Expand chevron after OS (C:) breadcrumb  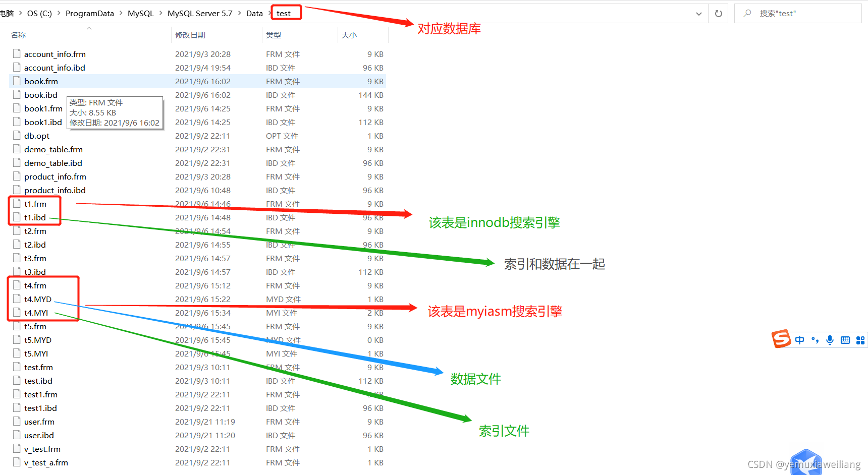[x=59, y=14]
